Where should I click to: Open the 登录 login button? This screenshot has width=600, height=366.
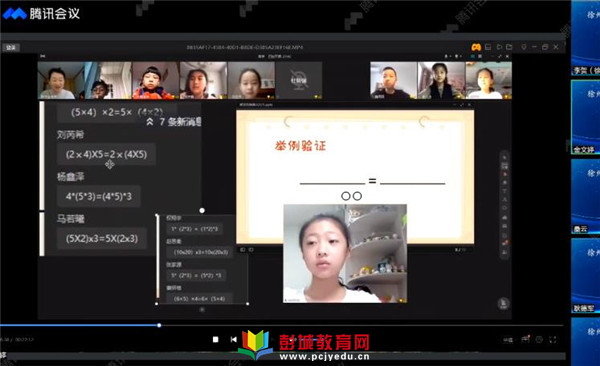pyautogui.click(x=11, y=47)
